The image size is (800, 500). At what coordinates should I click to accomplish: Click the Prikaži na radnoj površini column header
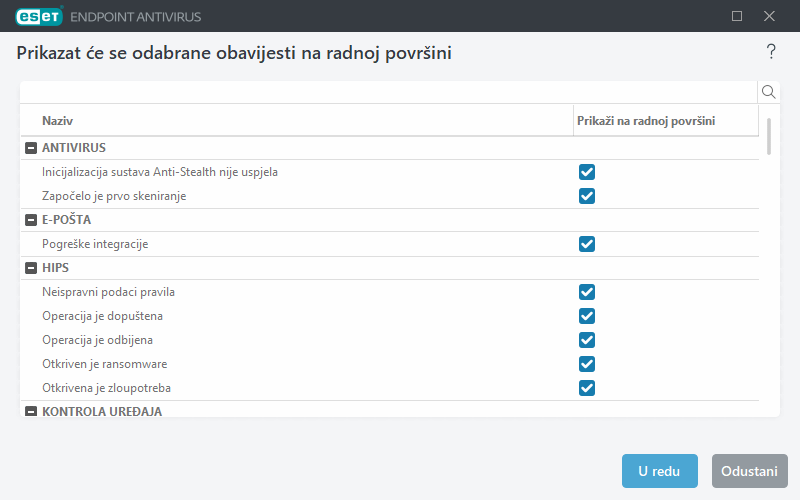point(666,121)
